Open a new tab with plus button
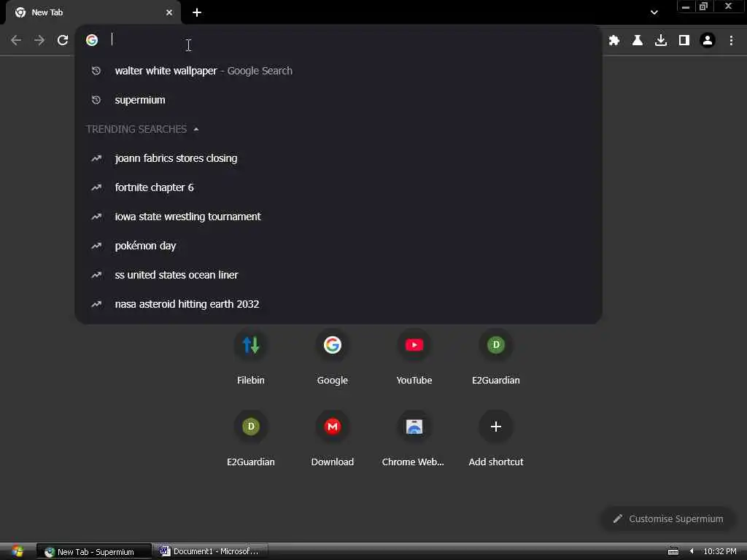Viewport: 747px width, 560px height. [x=197, y=12]
